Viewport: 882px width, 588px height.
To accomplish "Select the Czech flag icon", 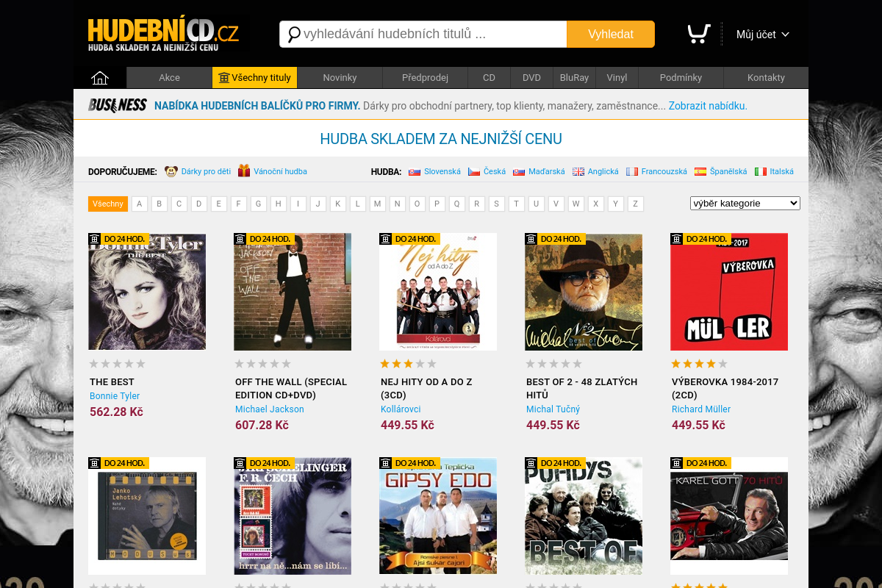I will [474, 171].
